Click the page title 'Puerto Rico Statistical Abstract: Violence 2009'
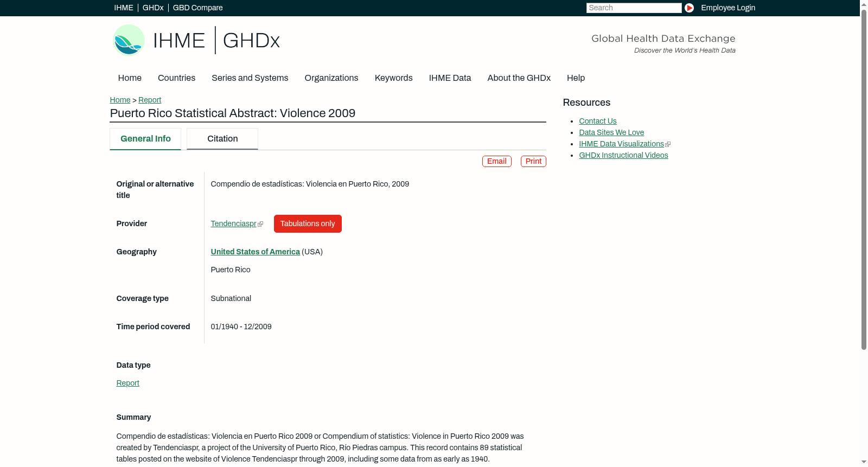 [x=233, y=113]
